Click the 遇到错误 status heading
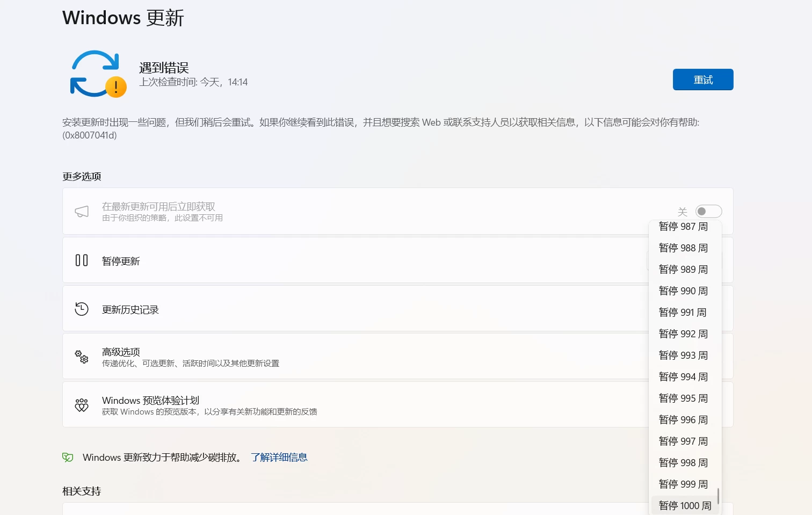 click(x=164, y=68)
